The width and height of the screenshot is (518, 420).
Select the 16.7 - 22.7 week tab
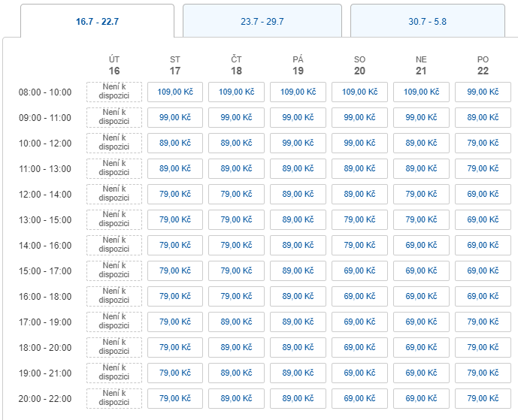coord(97,21)
